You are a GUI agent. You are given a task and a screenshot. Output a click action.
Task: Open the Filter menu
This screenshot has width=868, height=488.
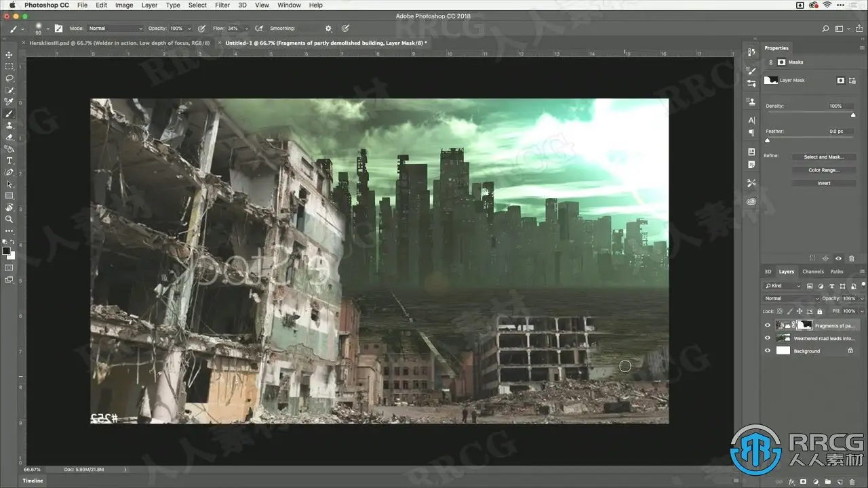(x=222, y=5)
